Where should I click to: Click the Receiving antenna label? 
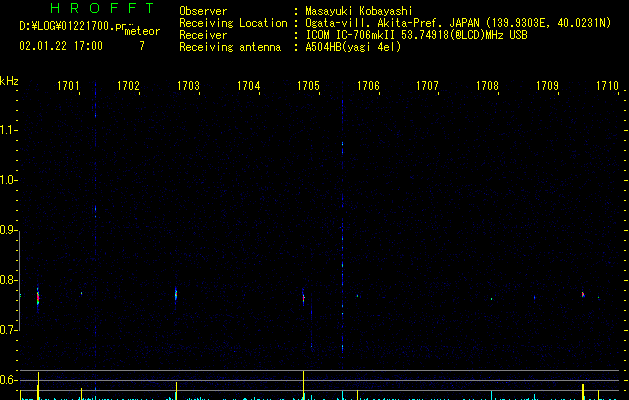point(230,47)
